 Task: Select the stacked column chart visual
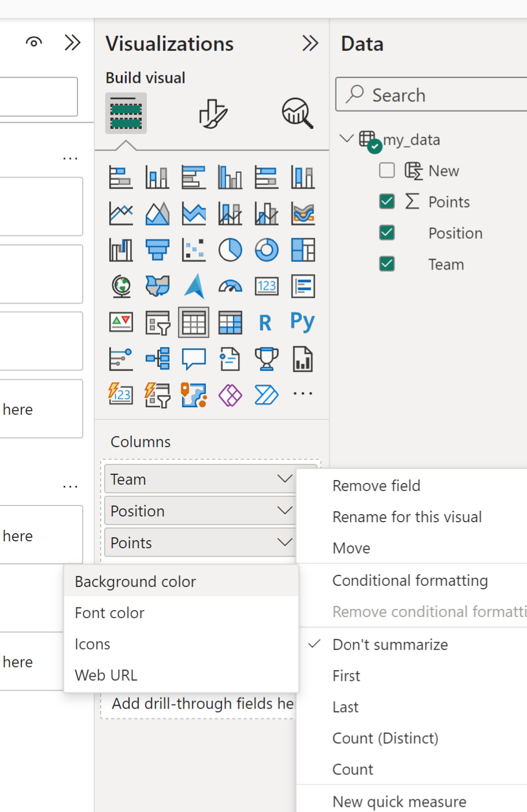(x=157, y=177)
